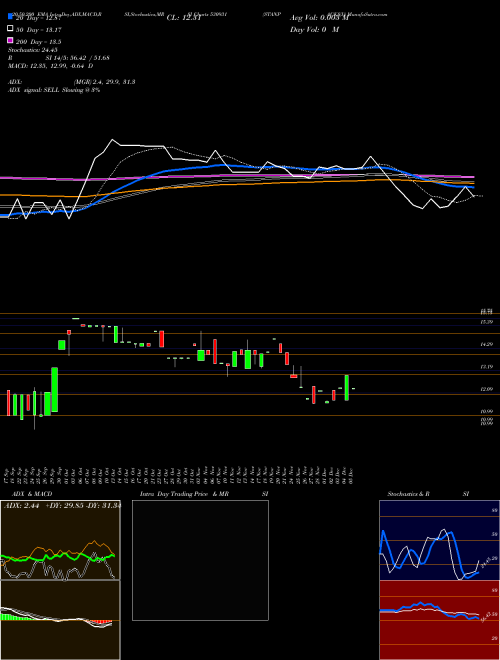Image resolution: width=500 pixels, height=660 pixels.
Task: Click the RSI 14/5 values line
Action: point(59,58)
